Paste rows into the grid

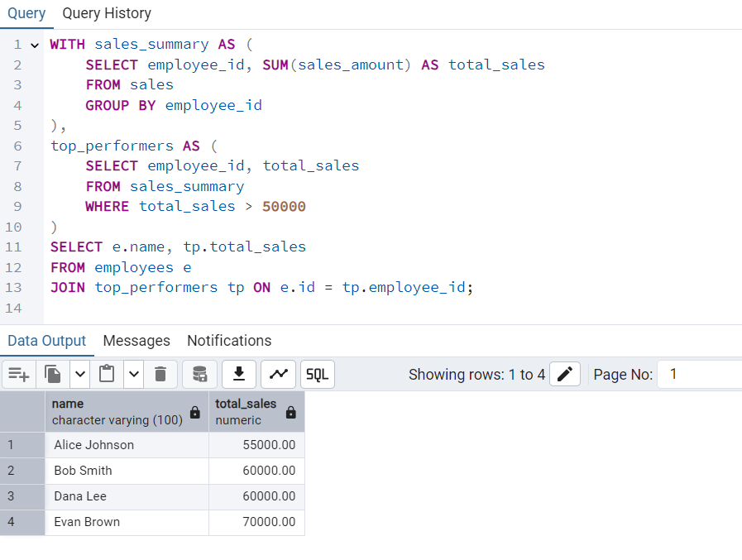pos(106,374)
